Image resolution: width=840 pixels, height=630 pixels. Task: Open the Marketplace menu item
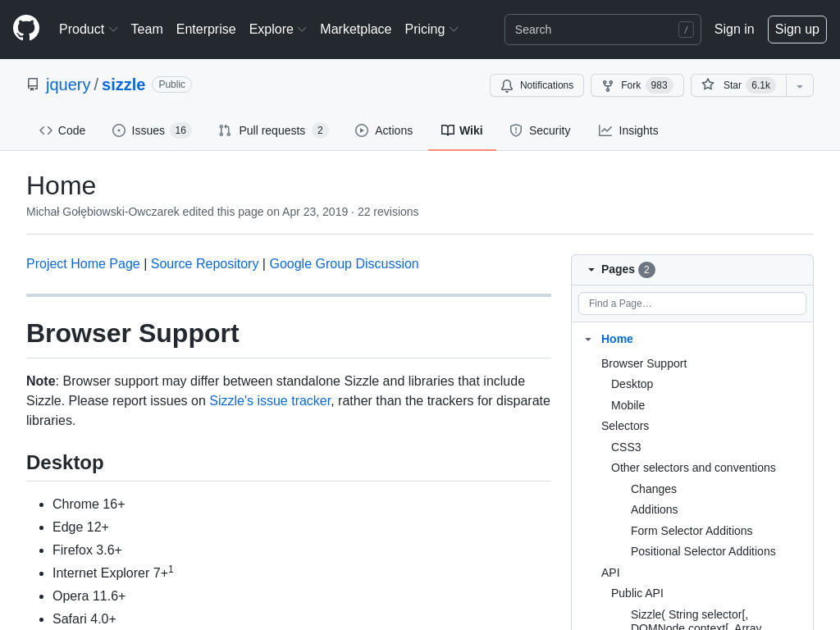click(x=356, y=30)
